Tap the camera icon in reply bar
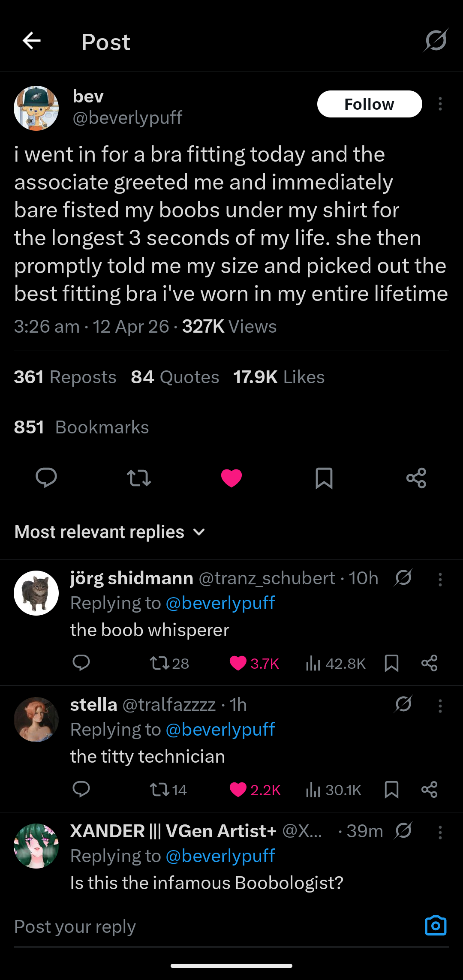463x980 pixels. coord(436,926)
